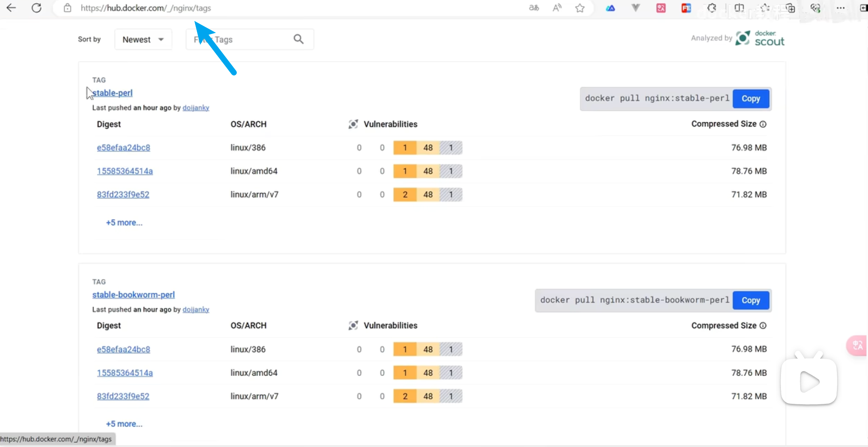
Task: Click linux/386 in stable-perl table
Action: coord(248,148)
